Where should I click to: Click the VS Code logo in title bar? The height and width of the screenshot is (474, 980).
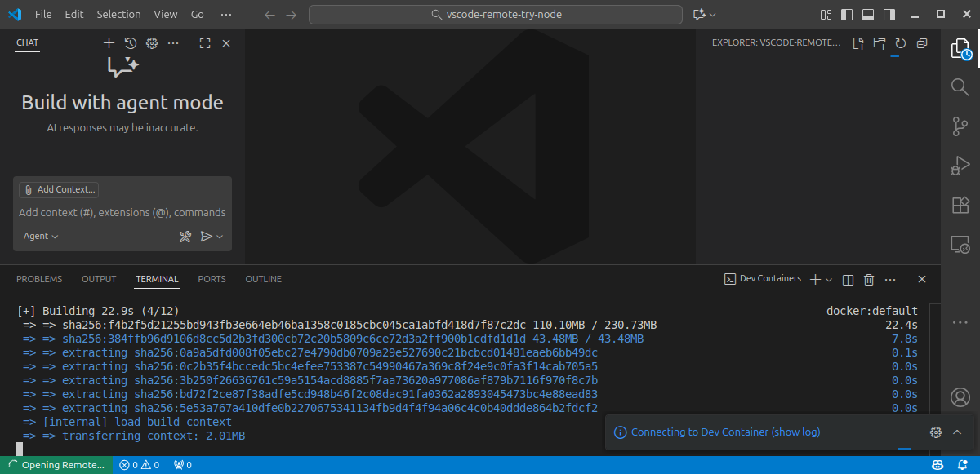(14, 15)
